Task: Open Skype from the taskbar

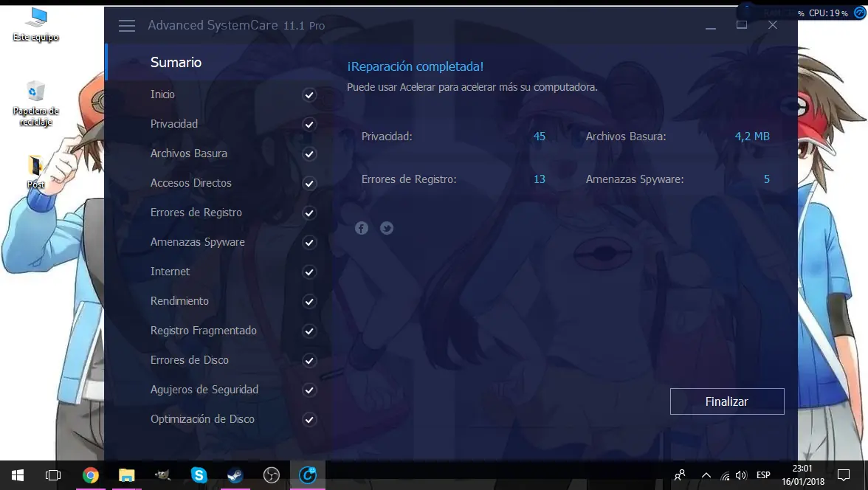Action: point(199,475)
